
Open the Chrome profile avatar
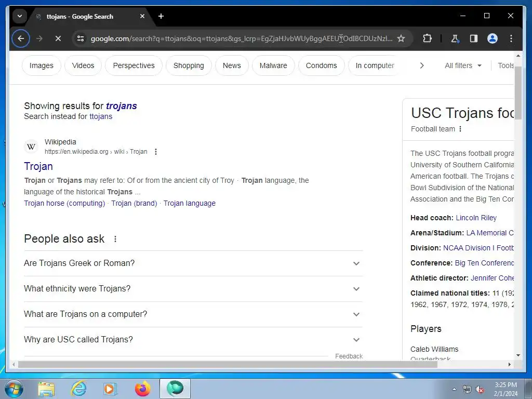coord(493,38)
